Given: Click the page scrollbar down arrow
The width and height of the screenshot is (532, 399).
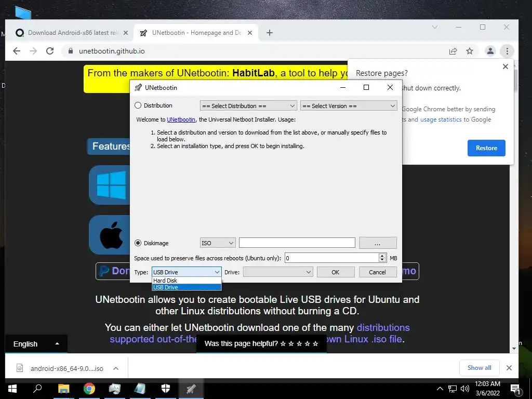Looking at the screenshot, I should 514,349.
